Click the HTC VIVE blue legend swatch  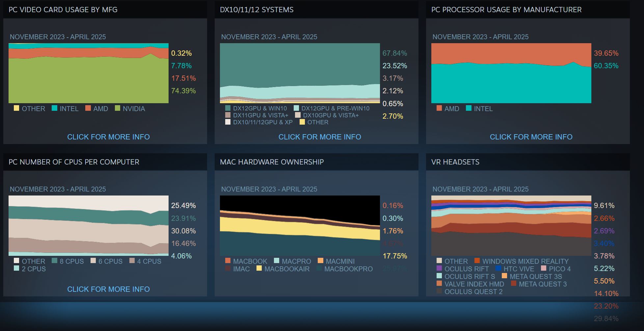[x=498, y=268]
